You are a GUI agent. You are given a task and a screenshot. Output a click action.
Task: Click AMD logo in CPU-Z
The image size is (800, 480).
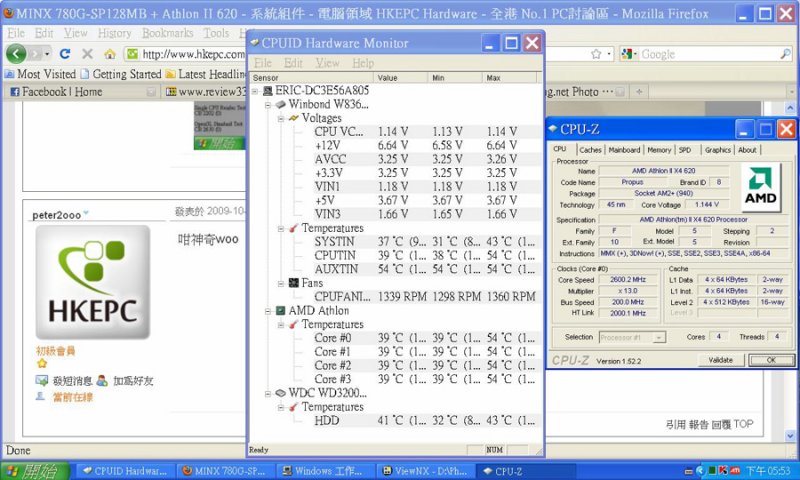761,187
